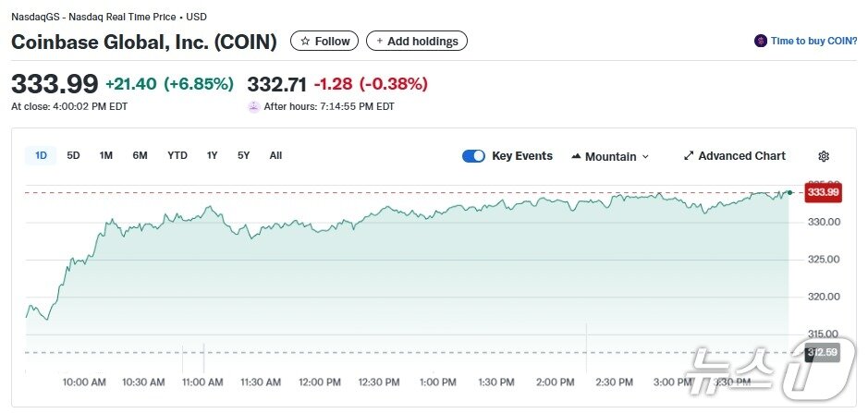Show the 5Y chart range
Viewport: 868px width, 413px height.
click(243, 155)
